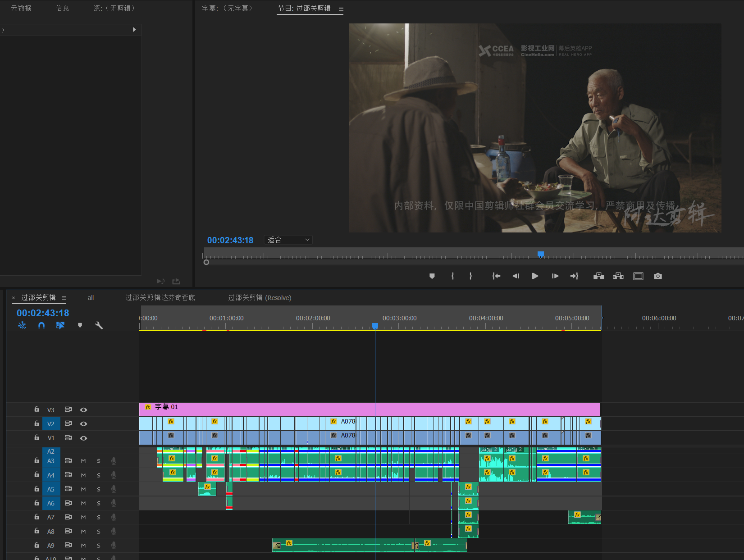Viewport: 744px width, 560px height.
Task: Open the zoom level dropdown 适合
Action: tap(288, 240)
